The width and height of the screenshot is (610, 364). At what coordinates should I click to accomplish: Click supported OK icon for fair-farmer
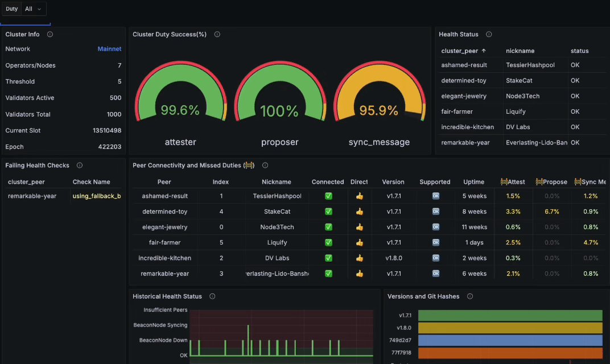[x=436, y=243]
